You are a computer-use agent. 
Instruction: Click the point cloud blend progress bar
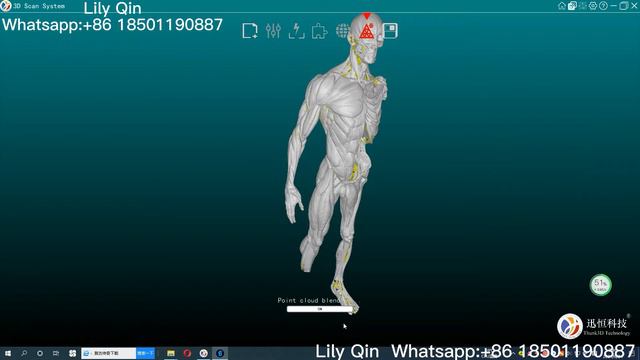coord(320,309)
